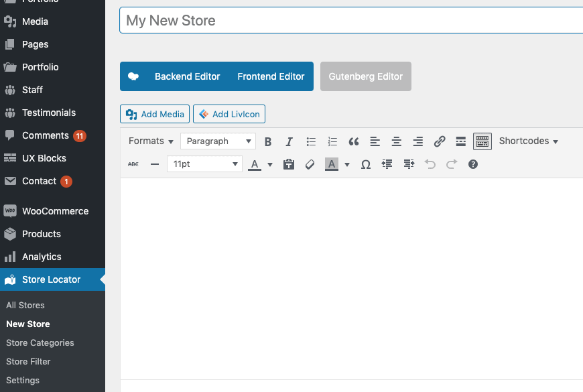Select Store Categories in the submenu
583x392 pixels.
click(x=40, y=342)
